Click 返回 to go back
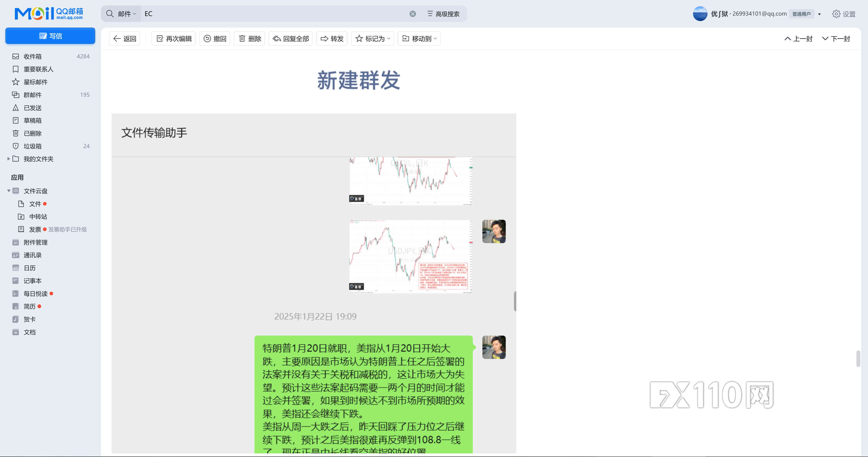868x457 pixels. pyautogui.click(x=125, y=39)
